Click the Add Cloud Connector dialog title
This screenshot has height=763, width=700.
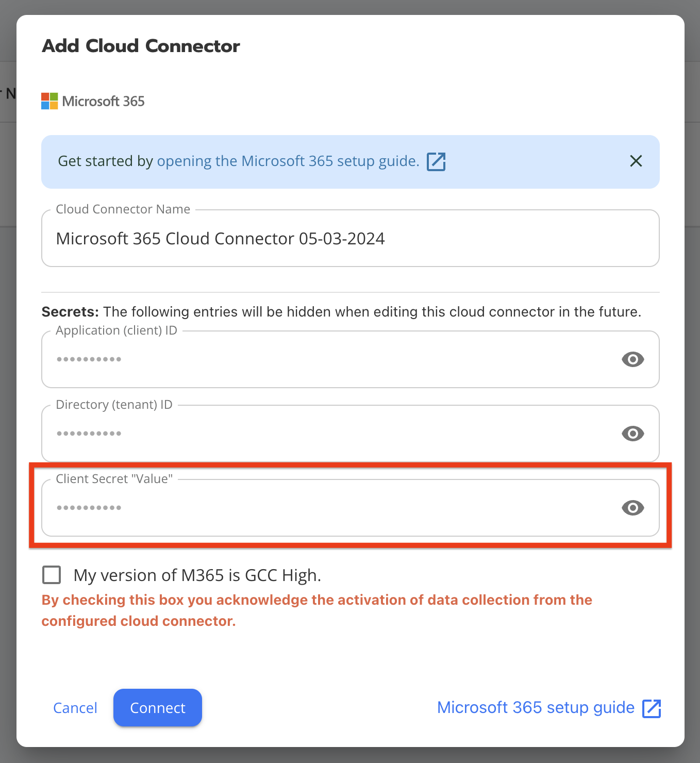(x=141, y=46)
